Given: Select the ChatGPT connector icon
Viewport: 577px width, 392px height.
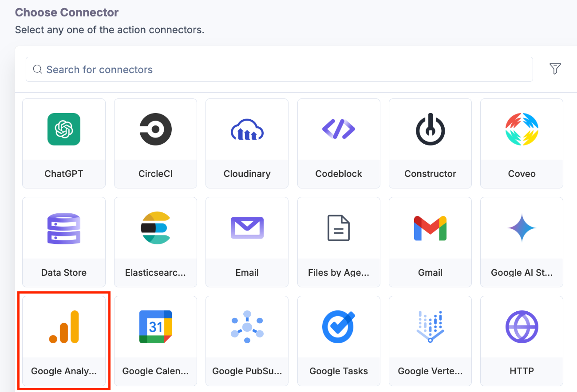Looking at the screenshot, I should 64,129.
